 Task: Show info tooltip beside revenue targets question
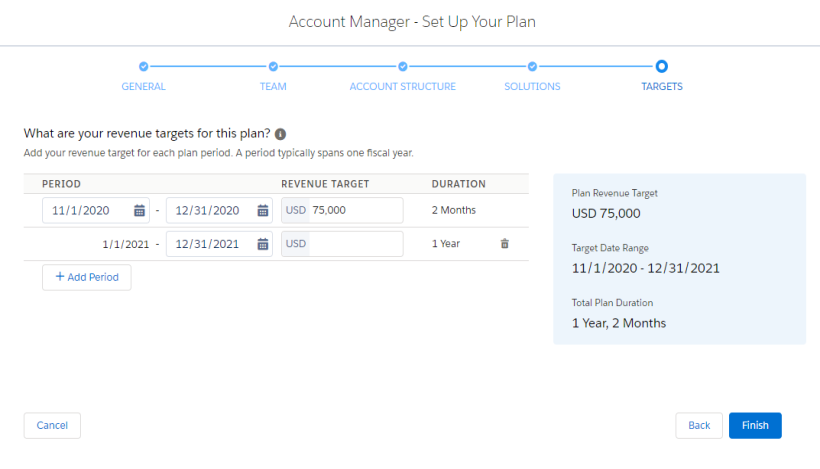[280, 134]
